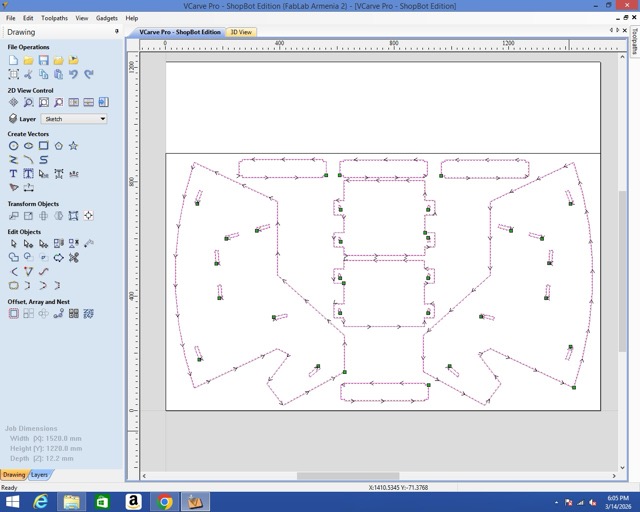Open the File menu
This screenshot has height=512, width=640.
[x=11, y=18]
